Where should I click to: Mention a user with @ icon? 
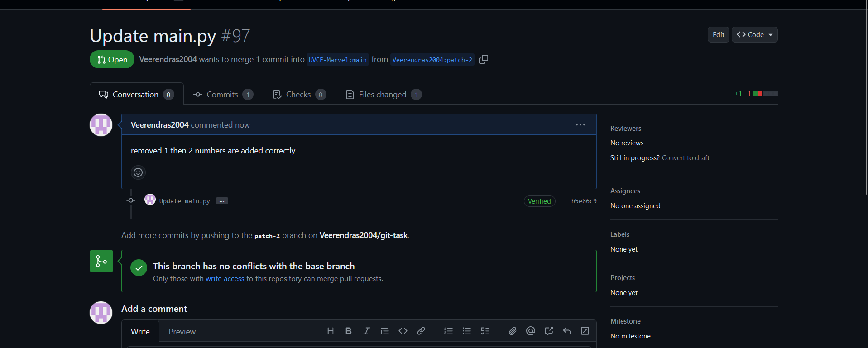(531, 331)
